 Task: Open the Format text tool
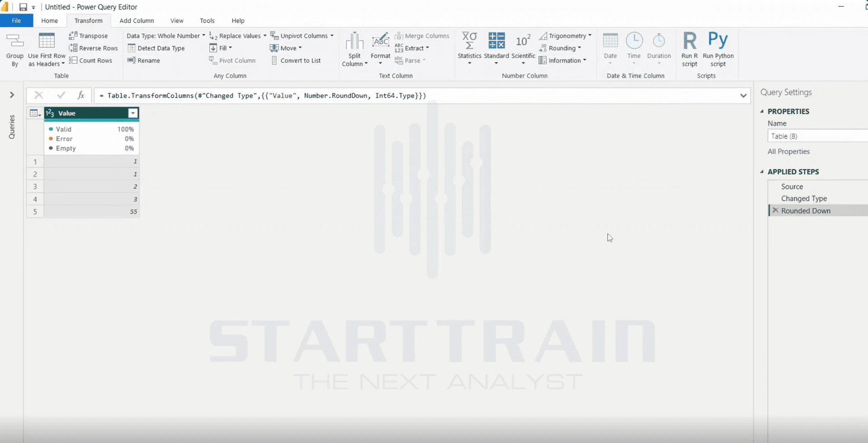tap(380, 49)
